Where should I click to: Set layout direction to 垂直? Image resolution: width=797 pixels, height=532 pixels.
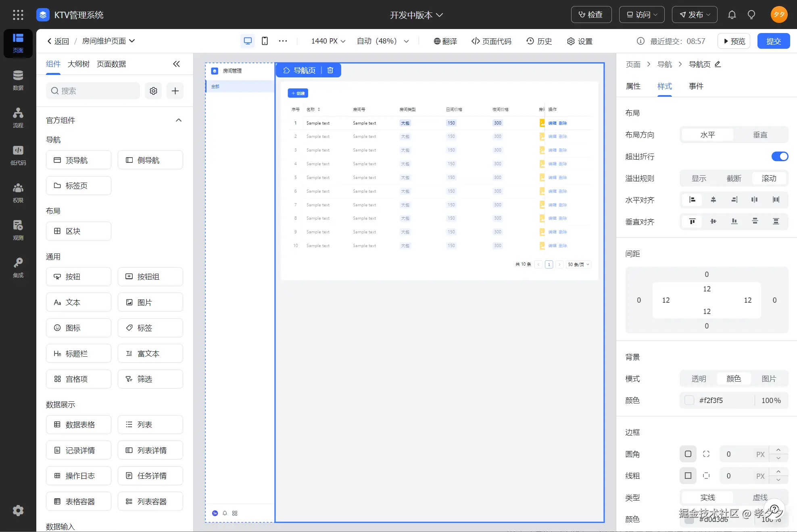(759, 135)
